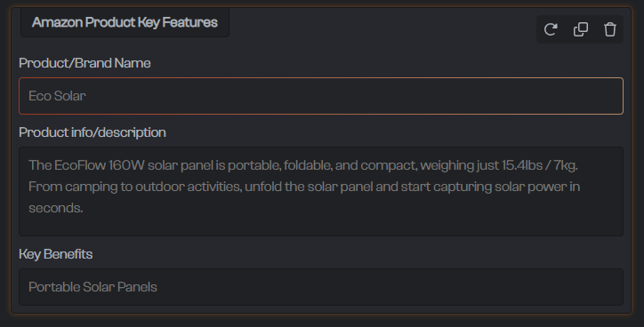Delete this card with the trash icon
The height and width of the screenshot is (327, 644).
coord(610,29)
